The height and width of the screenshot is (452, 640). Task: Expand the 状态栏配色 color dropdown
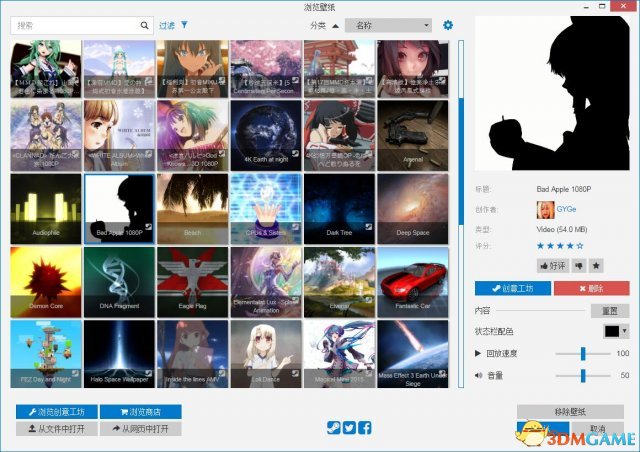click(616, 331)
